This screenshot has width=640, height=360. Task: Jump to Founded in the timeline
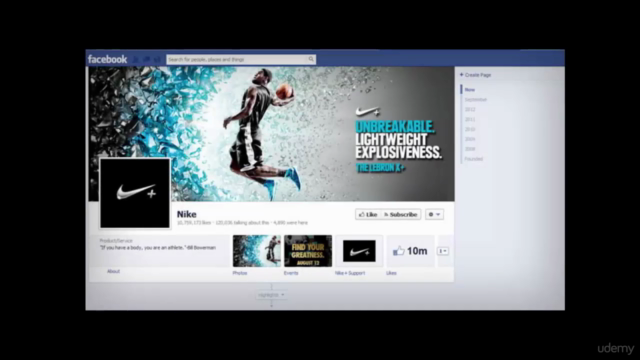(x=473, y=159)
